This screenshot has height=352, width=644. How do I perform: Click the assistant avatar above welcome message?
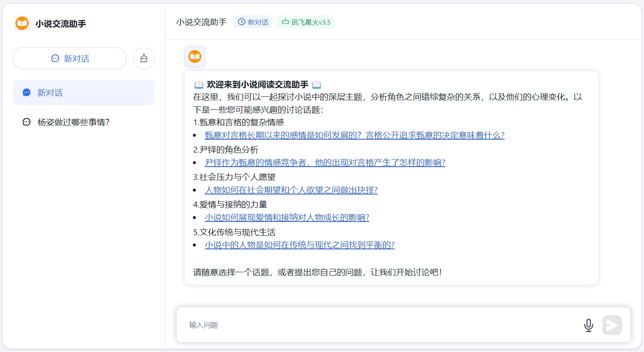(x=195, y=57)
